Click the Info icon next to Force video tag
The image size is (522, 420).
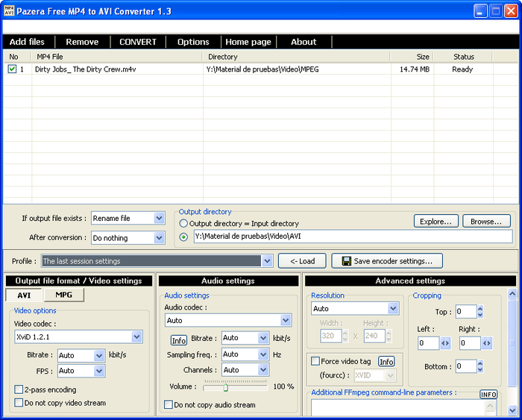386,362
